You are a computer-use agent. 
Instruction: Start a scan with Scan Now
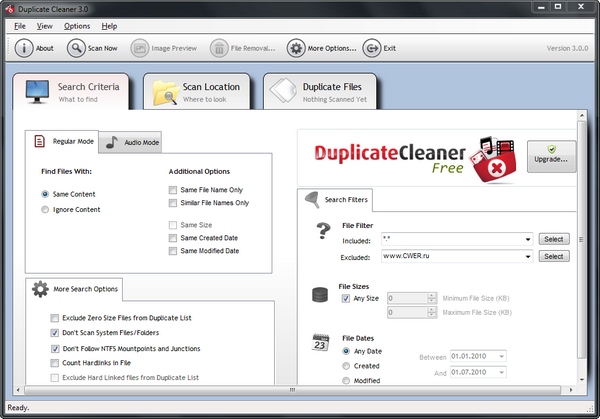tap(77, 48)
